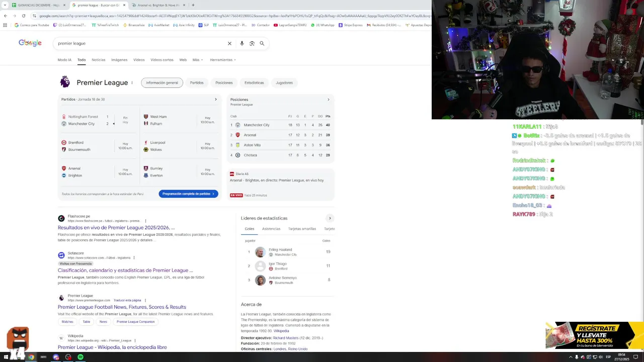Switch to Arsenal vs. Brighton browser tab
This screenshot has height=362, width=644.
pos(158,5)
